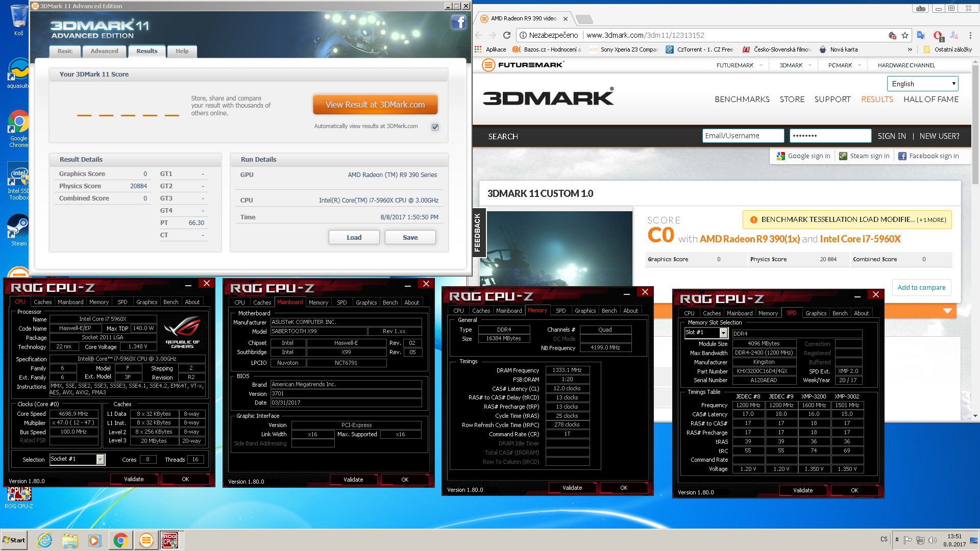Close the AMD Radeon R9 390 tab
The image size is (980, 551).
coord(565,19)
